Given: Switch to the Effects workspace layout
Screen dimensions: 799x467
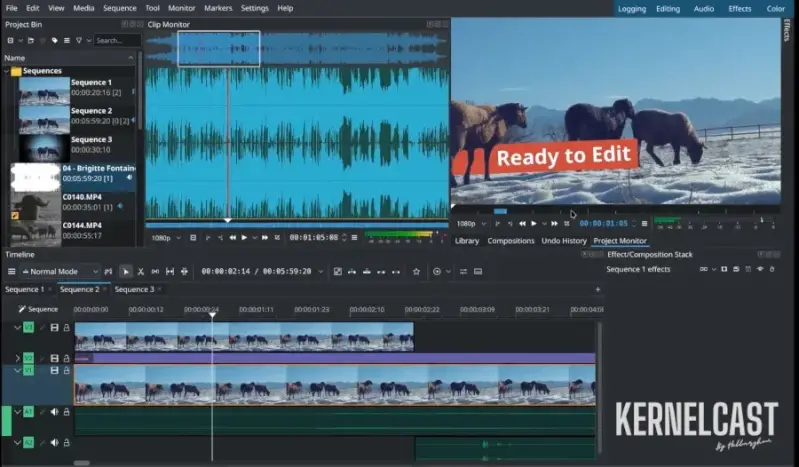Looking at the screenshot, I should (740, 8).
